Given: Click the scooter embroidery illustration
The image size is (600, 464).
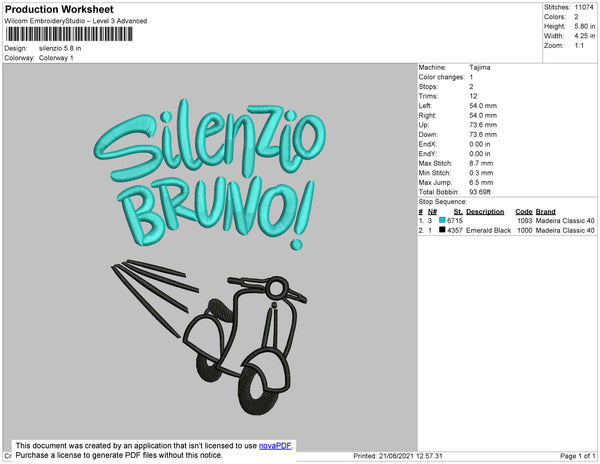Looking at the screenshot, I should tap(210, 337).
